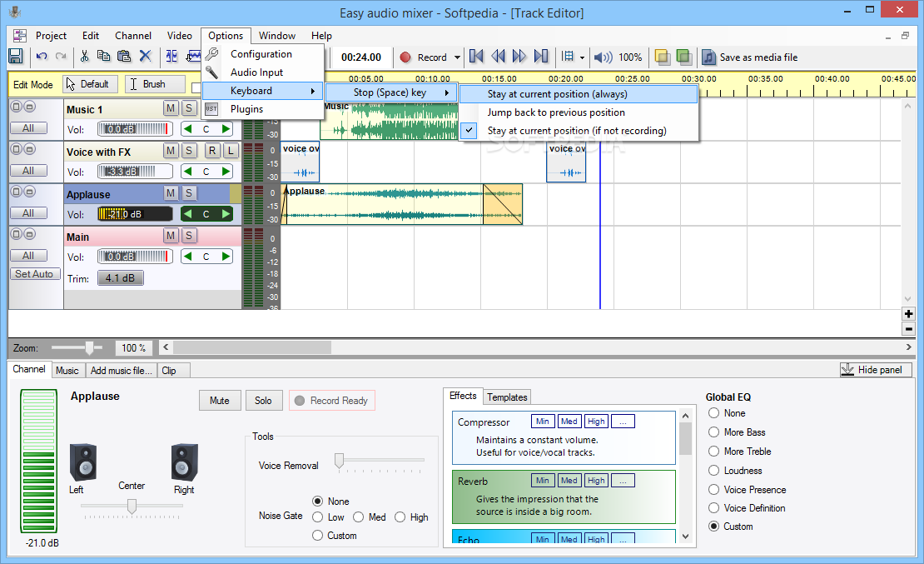Click the Left-Right pan slider handle
This screenshot has height=564, width=924.
(132, 507)
